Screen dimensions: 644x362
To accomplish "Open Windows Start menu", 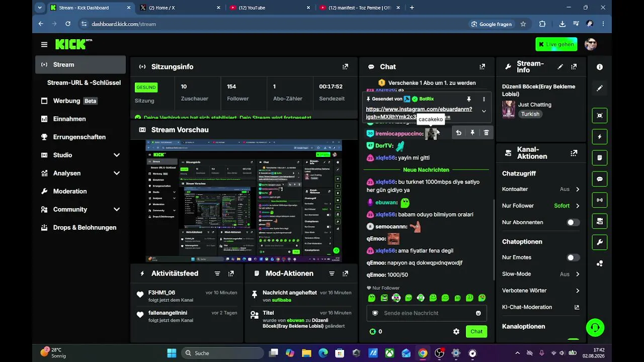I will (172, 353).
